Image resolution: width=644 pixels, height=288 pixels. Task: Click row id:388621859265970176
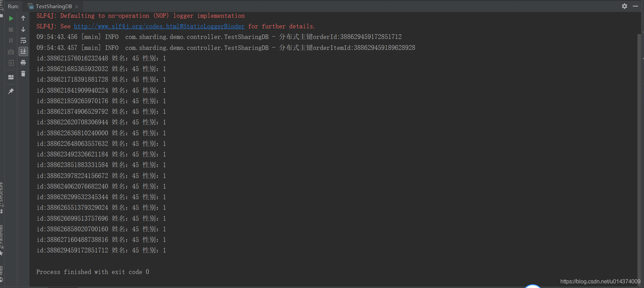click(101, 101)
